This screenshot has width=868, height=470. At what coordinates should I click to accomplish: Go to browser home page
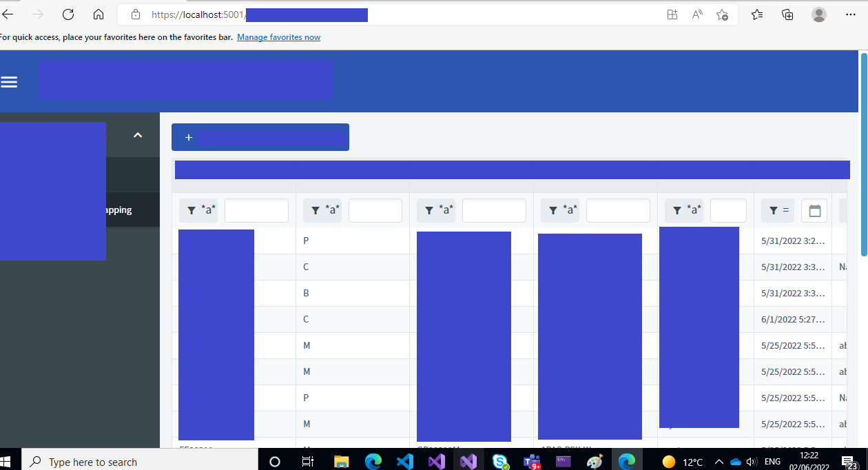click(x=99, y=14)
